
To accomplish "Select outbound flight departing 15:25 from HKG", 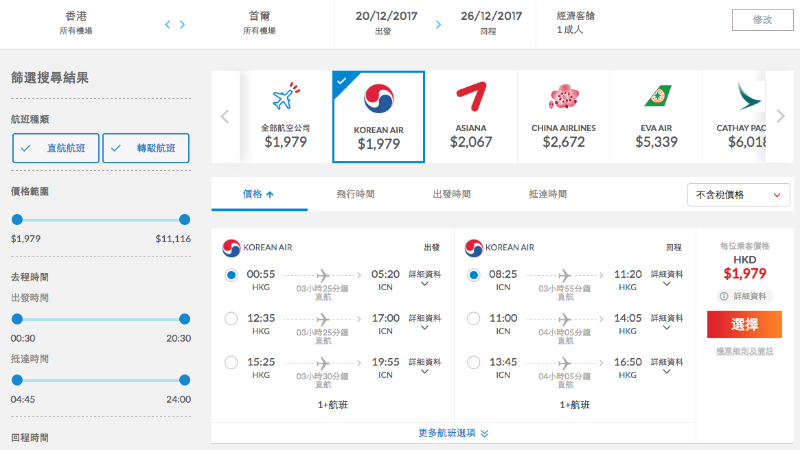I will (x=231, y=363).
